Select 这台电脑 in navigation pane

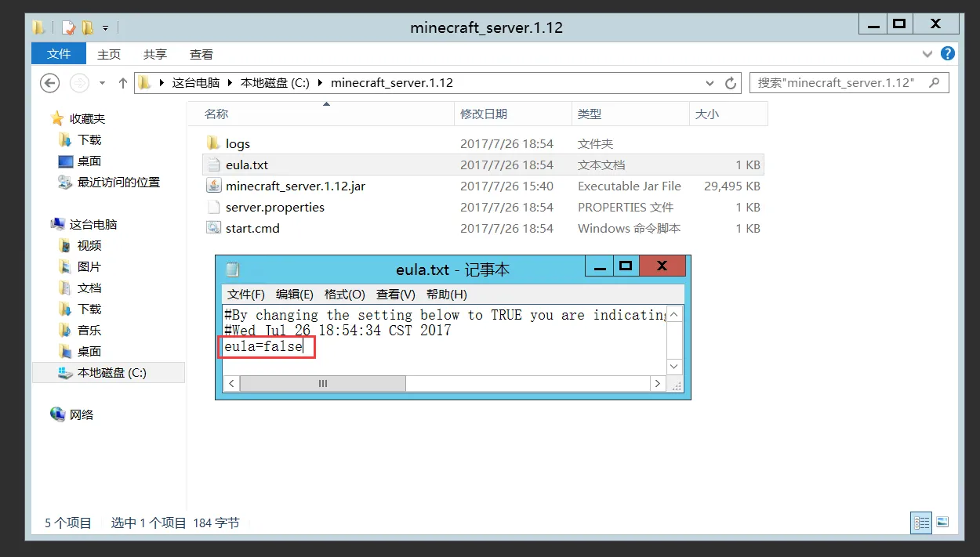click(x=93, y=224)
